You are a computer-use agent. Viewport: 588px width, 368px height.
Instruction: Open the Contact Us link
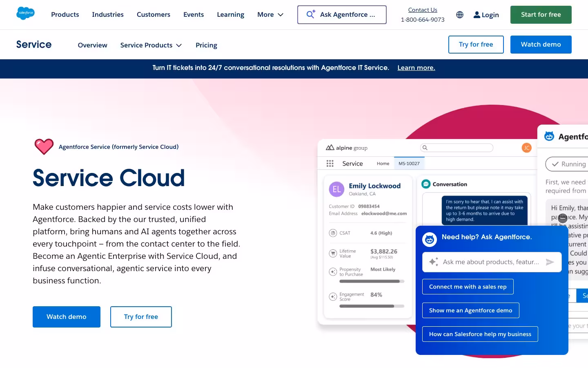(x=423, y=10)
